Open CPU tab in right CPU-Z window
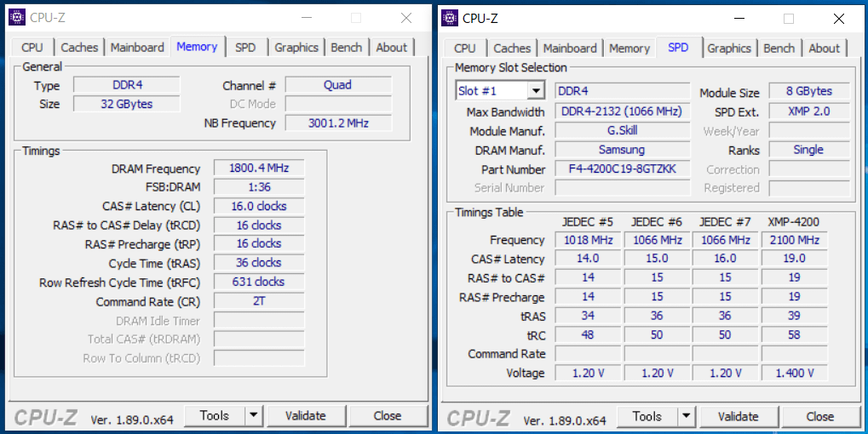868x434 pixels. [464, 49]
